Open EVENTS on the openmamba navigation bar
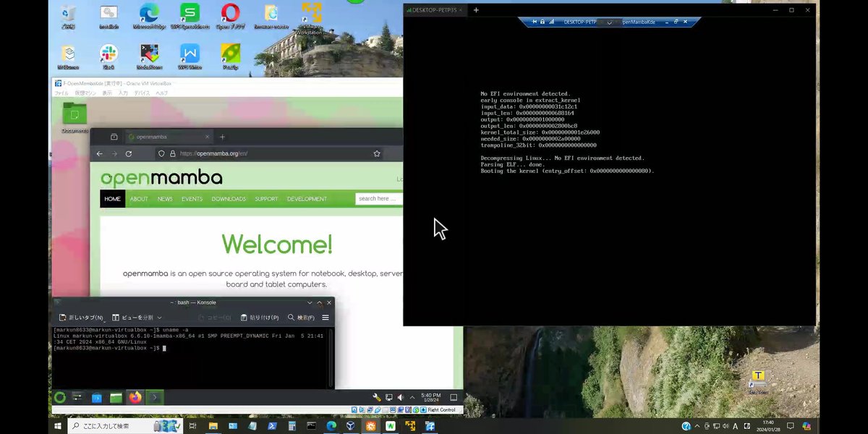This screenshot has height=434, width=868. click(x=192, y=199)
